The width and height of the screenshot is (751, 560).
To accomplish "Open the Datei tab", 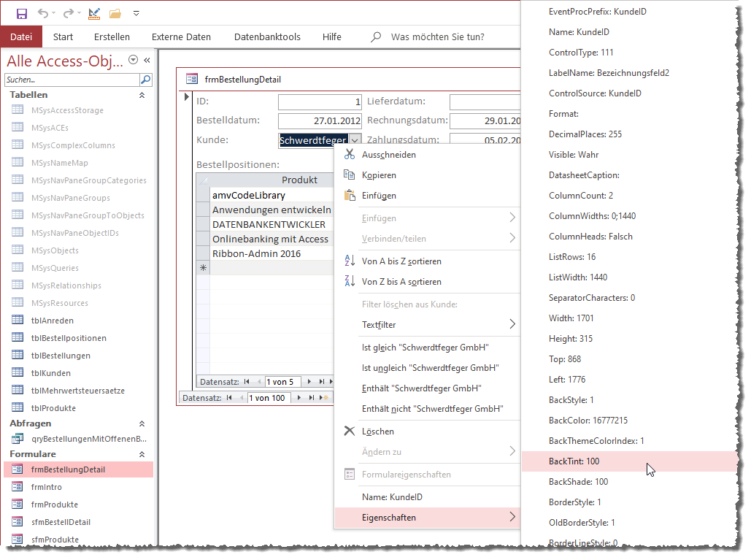I will coord(21,37).
